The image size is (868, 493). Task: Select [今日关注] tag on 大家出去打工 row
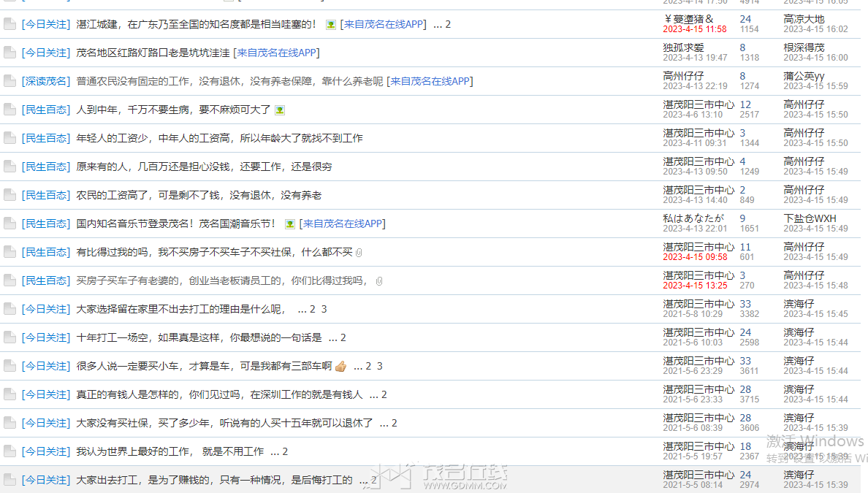click(46, 480)
